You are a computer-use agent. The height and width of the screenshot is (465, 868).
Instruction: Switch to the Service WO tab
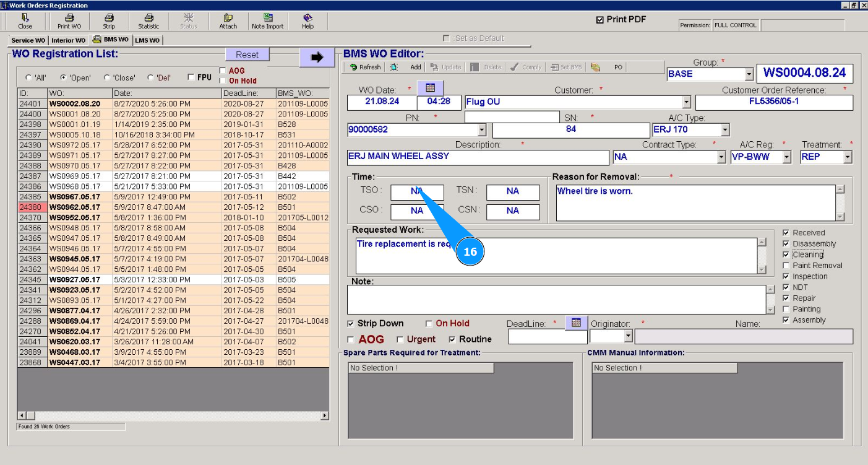(28, 40)
